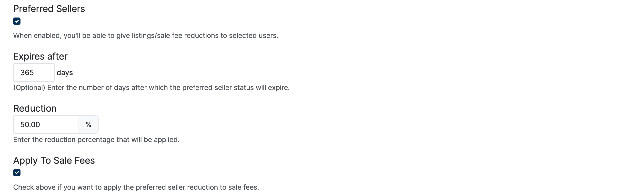Click the percent sign addon beside Reduction
The image size is (644, 196).
pos(89,125)
